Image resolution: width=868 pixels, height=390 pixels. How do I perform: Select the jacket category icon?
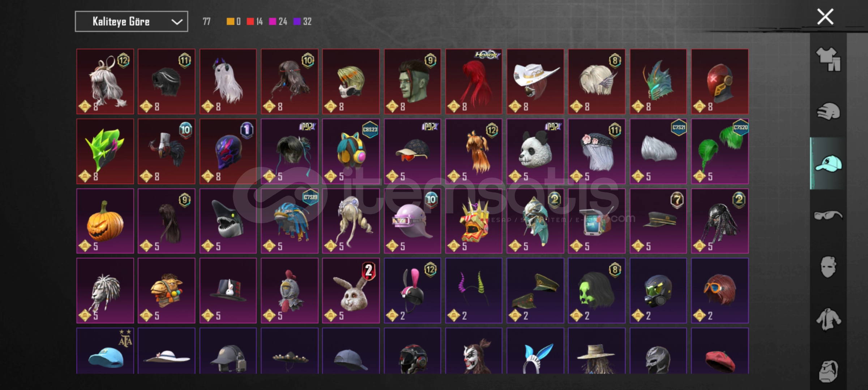pos(828,319)
